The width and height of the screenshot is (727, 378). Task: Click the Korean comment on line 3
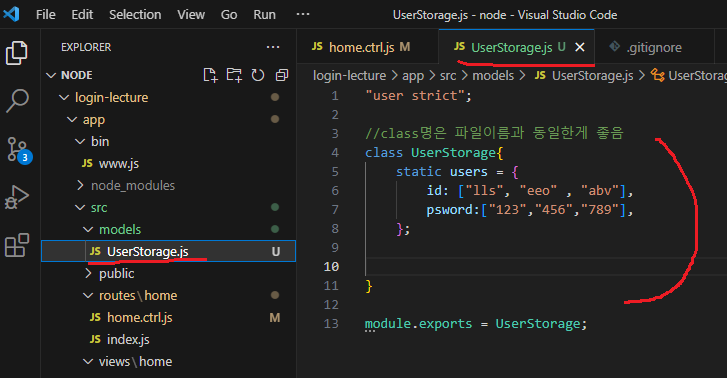[494, 134]
